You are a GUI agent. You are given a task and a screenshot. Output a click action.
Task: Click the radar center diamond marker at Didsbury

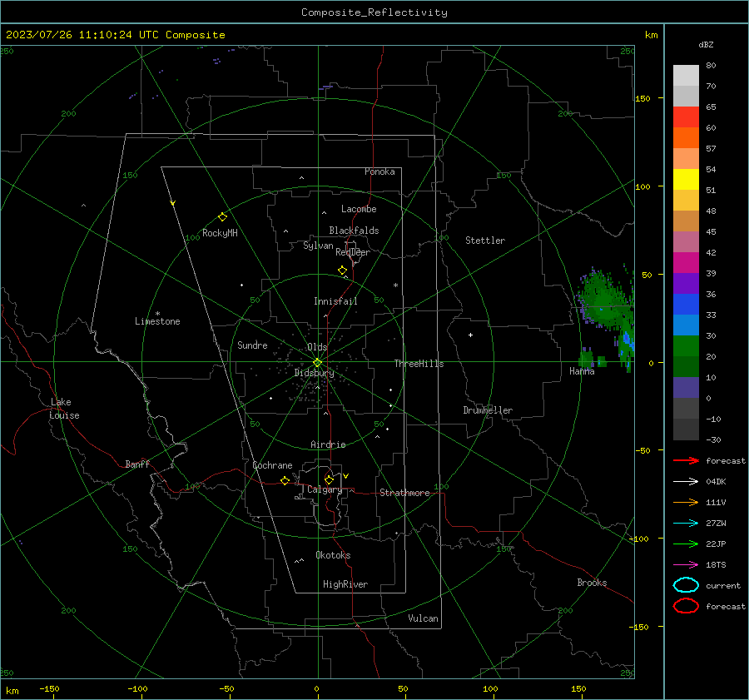click(317, 363)
